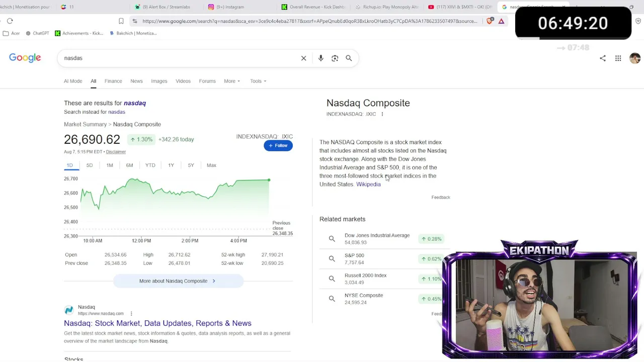The height and width of the screenshot is (362, 644).
Task: Open the Brave Shields lion icon
Action: tap(490, 21)
